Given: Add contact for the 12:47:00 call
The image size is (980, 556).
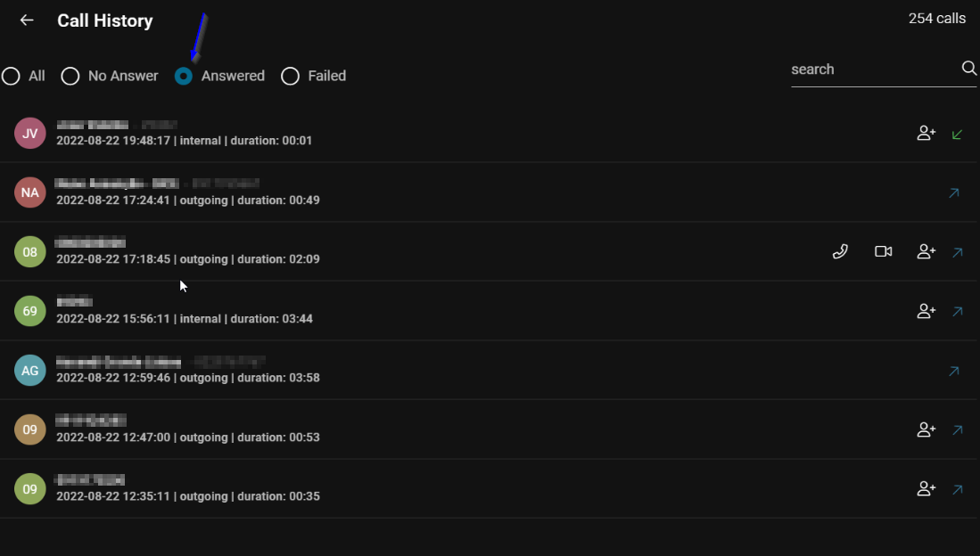Looking at the screenshot, I should tap(926, 429).
